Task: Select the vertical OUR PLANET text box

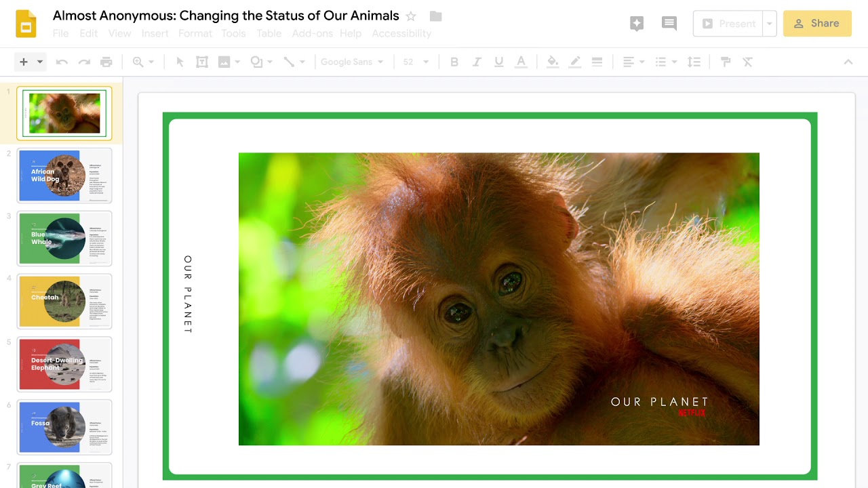Action: (188, 294)
